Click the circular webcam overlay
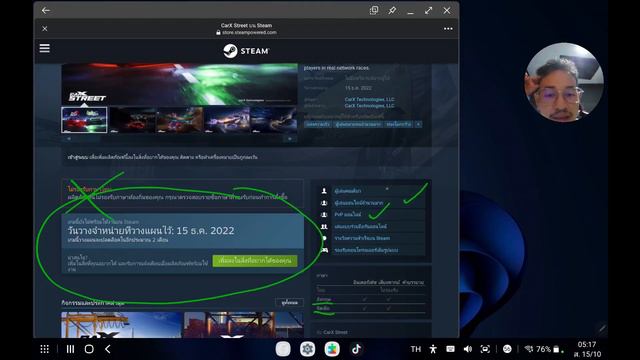Viewport: 640px width, 360px height. pyautogui.click(x=563, y=82)
